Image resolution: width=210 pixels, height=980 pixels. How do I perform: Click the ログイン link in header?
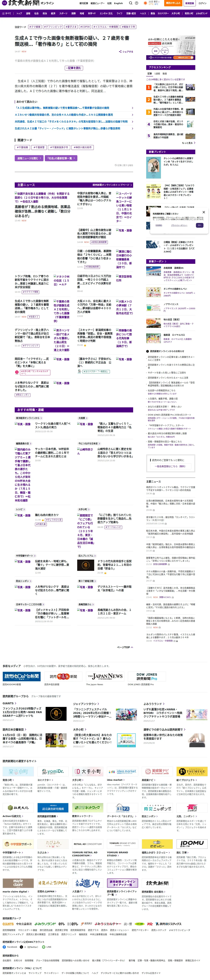[x=202, y=3]
